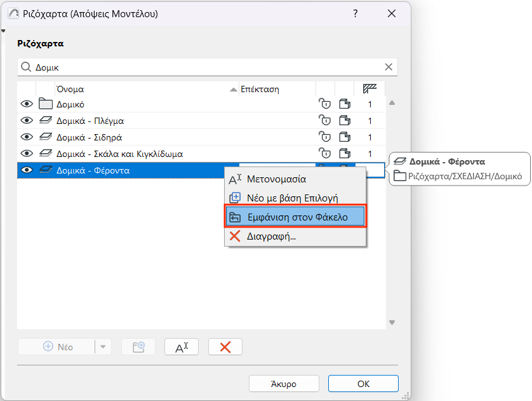Click the red delete X button below list

225,347
